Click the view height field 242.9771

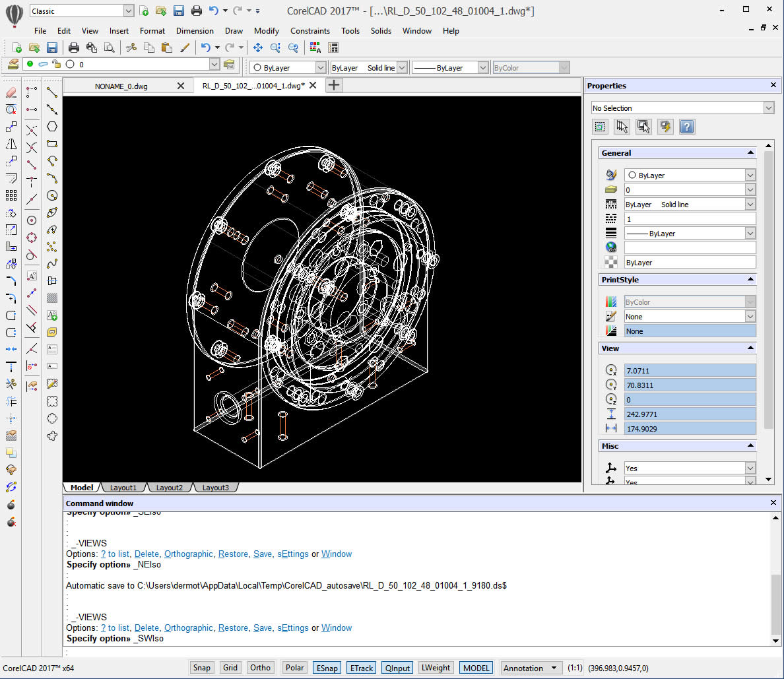(x=690, y=414)
